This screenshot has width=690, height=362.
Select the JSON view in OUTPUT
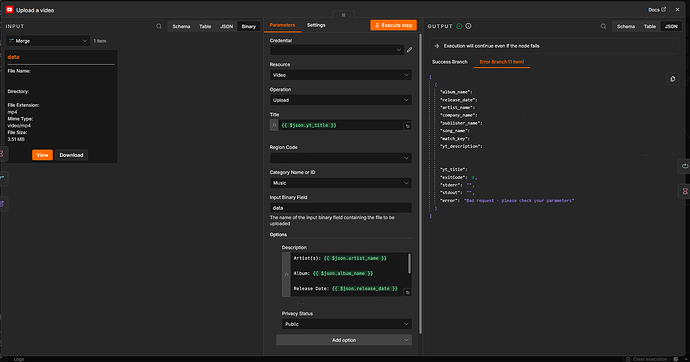coord(671,26)
